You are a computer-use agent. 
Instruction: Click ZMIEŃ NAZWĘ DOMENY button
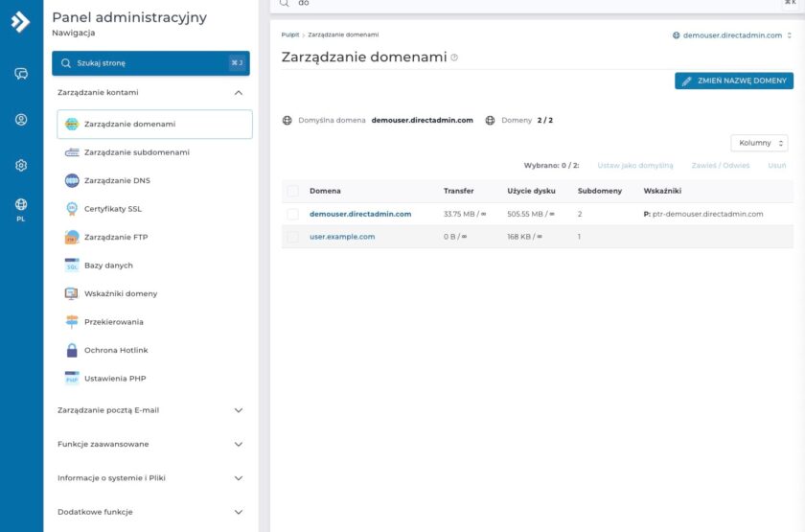pos(734,81)
